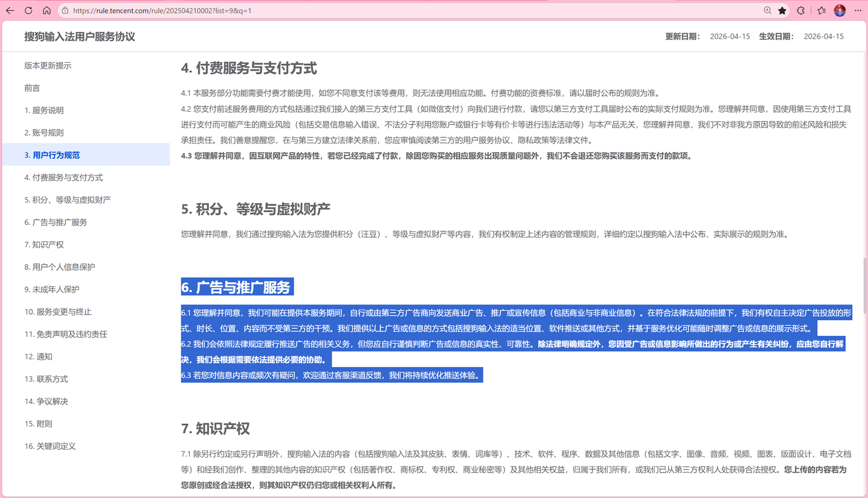Go to 12. 通知 in sidebar
This screenshot has width=868, height=498.
click(39, 356)
